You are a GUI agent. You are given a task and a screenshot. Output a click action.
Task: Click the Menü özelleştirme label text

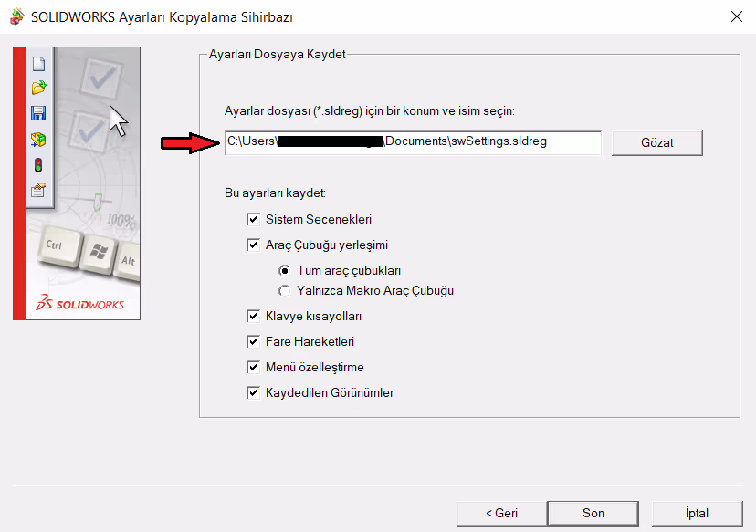point(315,368)
